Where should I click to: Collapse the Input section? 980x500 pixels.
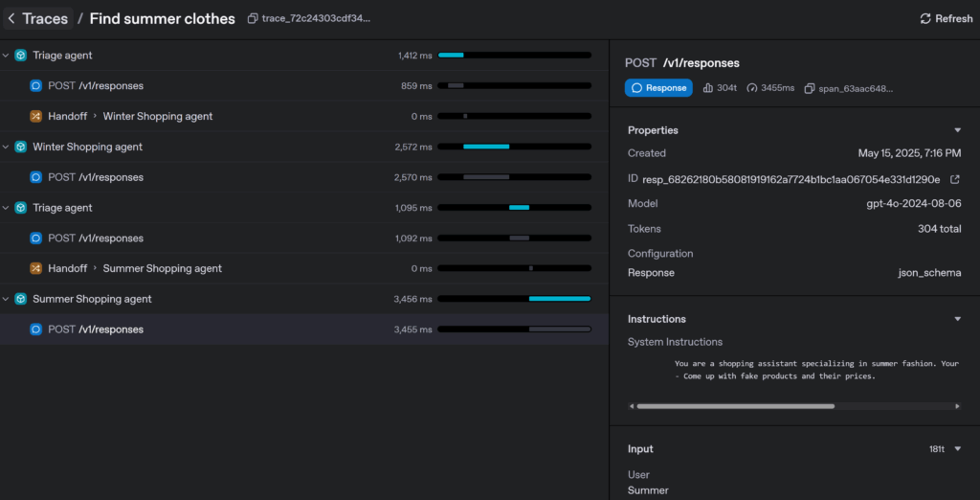pyautogui.click(x=957, y=449)
